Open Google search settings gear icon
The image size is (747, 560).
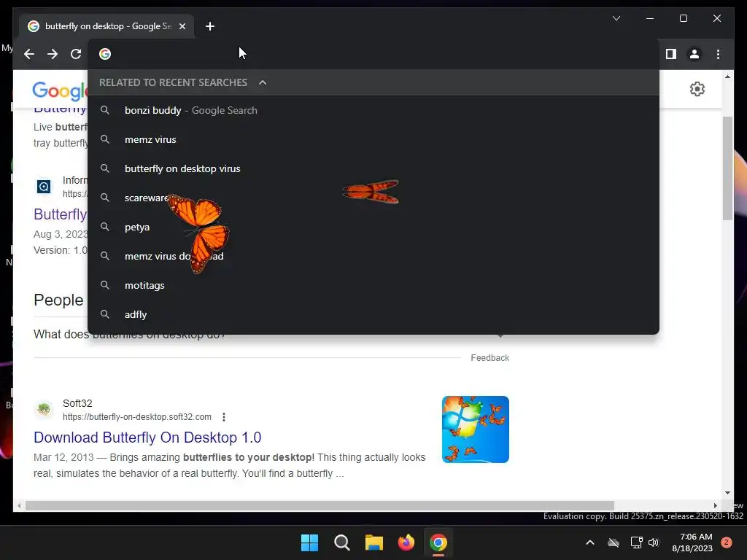tap(697, 89)
